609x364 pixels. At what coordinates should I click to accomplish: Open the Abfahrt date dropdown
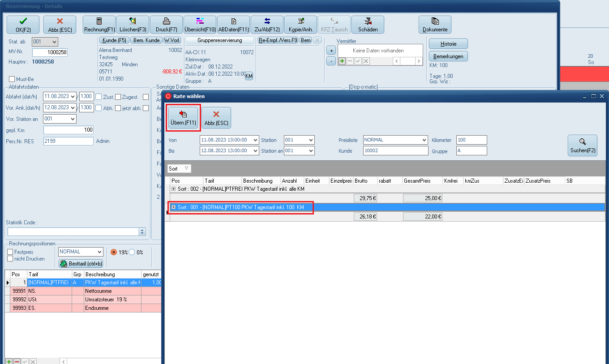tap(73, 97)
